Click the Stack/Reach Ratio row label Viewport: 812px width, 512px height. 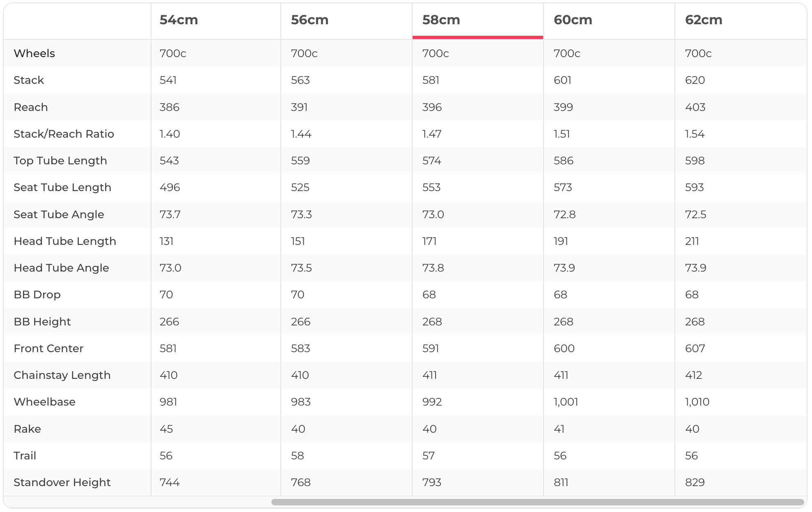point(64,134)
